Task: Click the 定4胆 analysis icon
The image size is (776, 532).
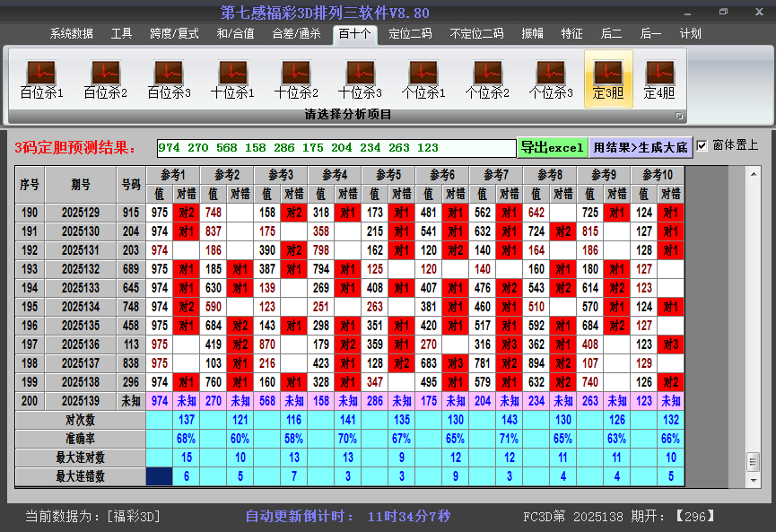Action: point(659,79)
